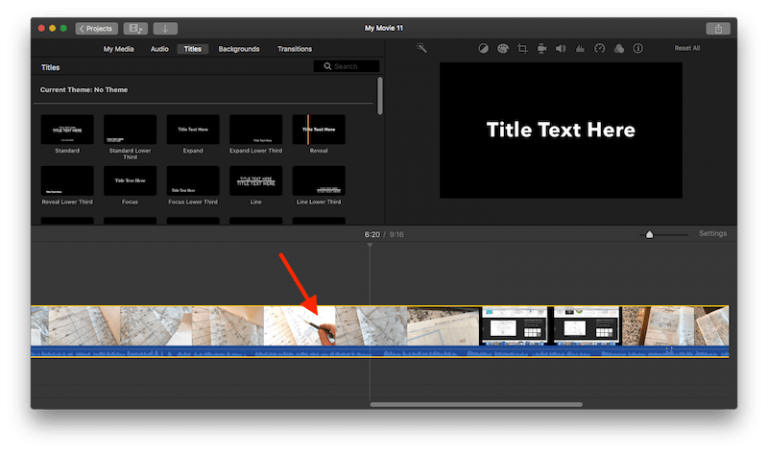
Task: Click the import media down arrow
Action: (165, 28)
